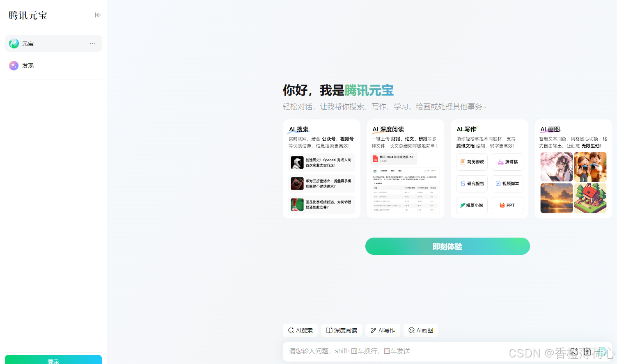This screenshot has height=364, width=617.
Task: Open the 发现 sidebar entry
Action: [x=53, y=66]
